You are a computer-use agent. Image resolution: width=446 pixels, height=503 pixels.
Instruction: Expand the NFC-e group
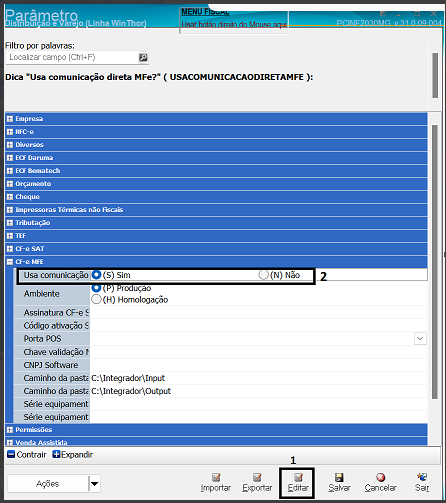tap(10, 132)
